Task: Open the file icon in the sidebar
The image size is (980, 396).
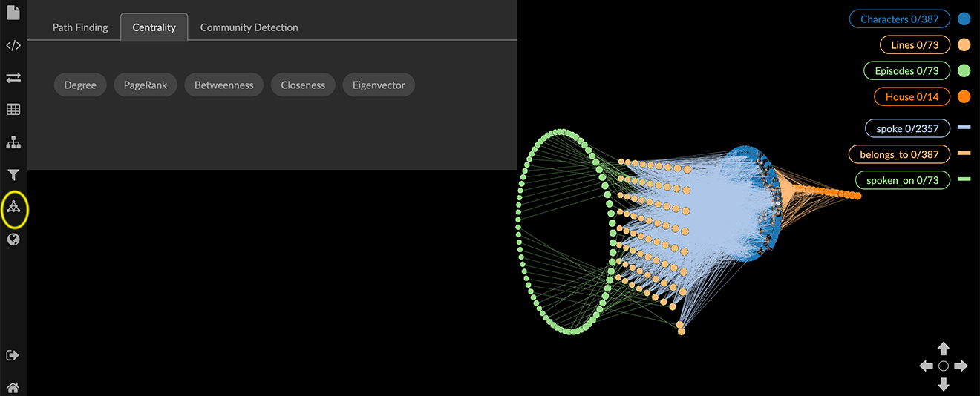Action: 13,13
